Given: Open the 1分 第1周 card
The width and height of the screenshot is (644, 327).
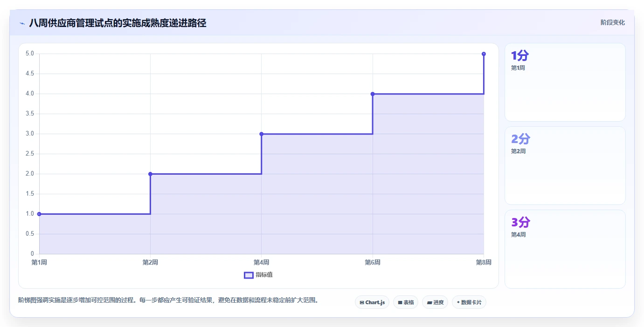Looking at the screenshot, I should pyautogui.click(x=565, y=82).
